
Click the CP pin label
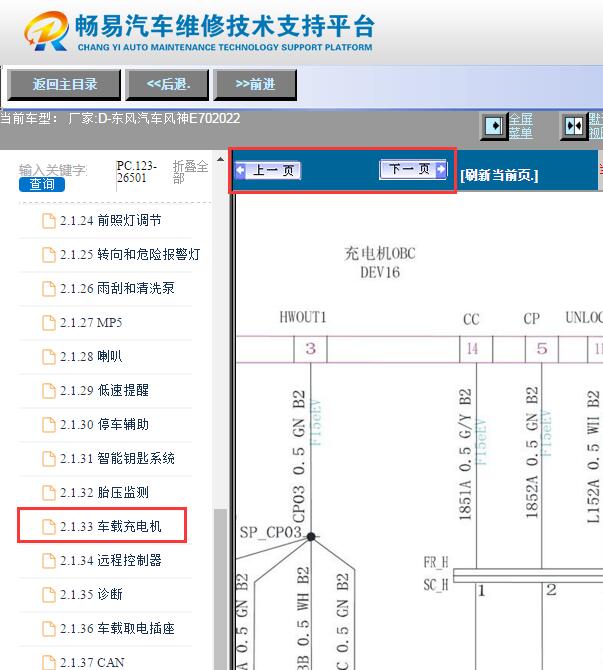point(532,318)
